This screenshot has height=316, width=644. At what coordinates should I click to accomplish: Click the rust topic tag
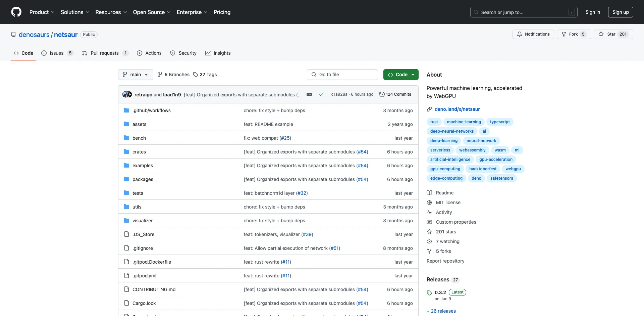(434, 122)
